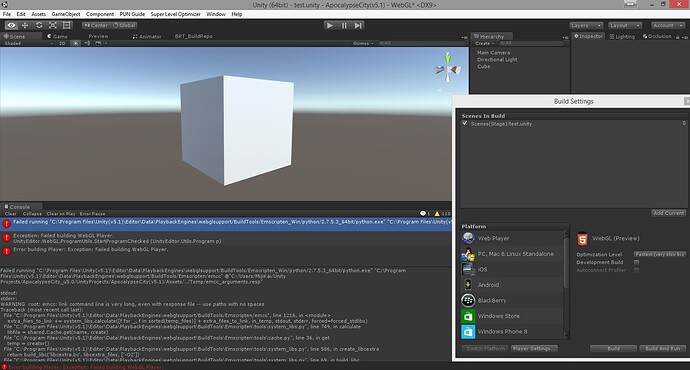
Task: Select Windows Phone 8 platform
Action: [x=512, y=331]
